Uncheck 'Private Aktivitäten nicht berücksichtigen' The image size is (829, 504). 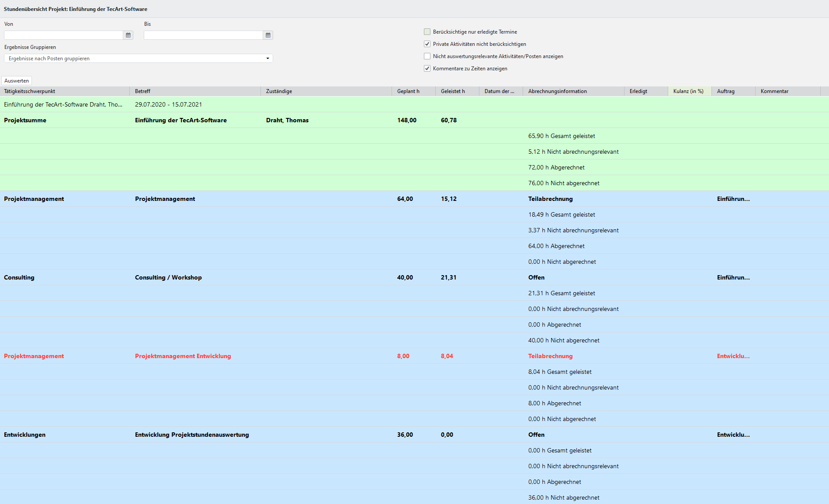tap(427, 44)
